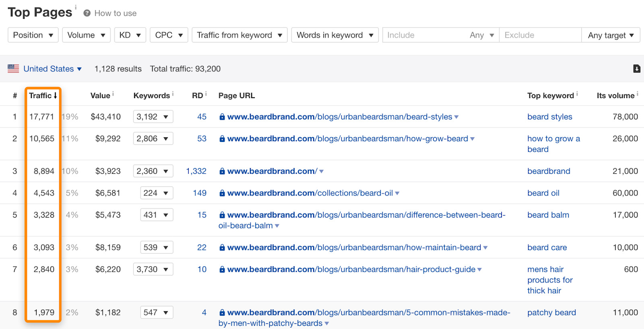The width and height of the screenshot is (644, 329).
Task: Click the lock icon for how-grow-beard URL
Action: (222, 138)
